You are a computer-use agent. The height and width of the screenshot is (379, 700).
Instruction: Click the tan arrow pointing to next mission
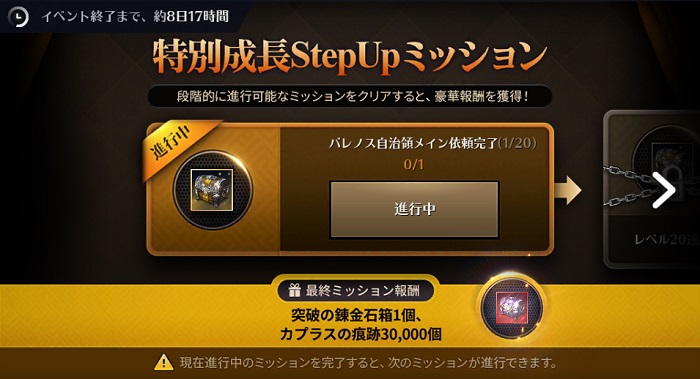567,190
